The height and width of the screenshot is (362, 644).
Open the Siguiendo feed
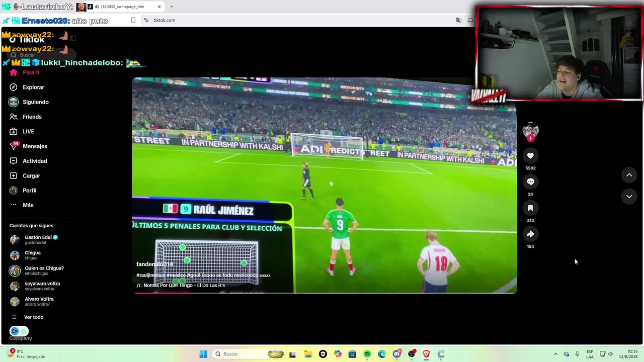tap(29, 102)
